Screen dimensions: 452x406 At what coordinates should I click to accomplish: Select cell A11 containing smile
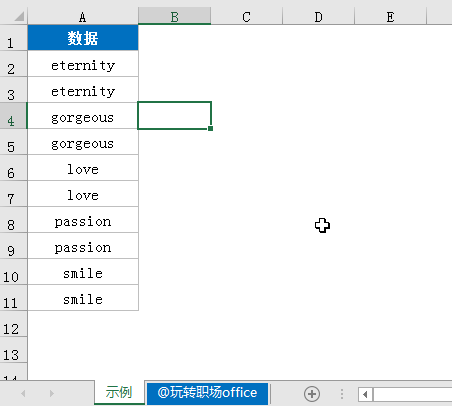83,298
